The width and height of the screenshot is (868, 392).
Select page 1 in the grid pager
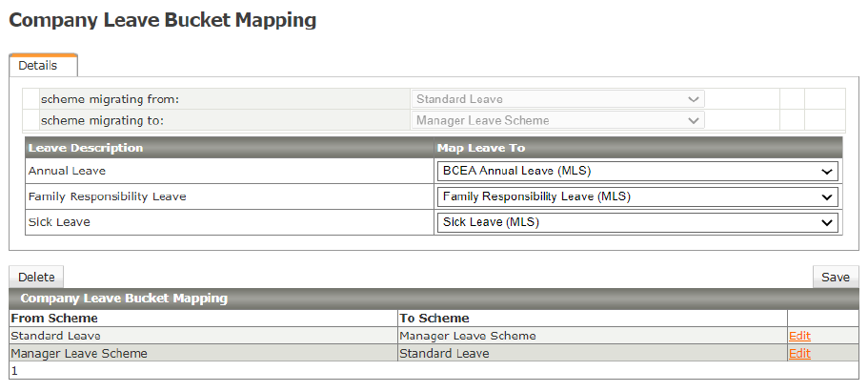click(x=14, y=371)
